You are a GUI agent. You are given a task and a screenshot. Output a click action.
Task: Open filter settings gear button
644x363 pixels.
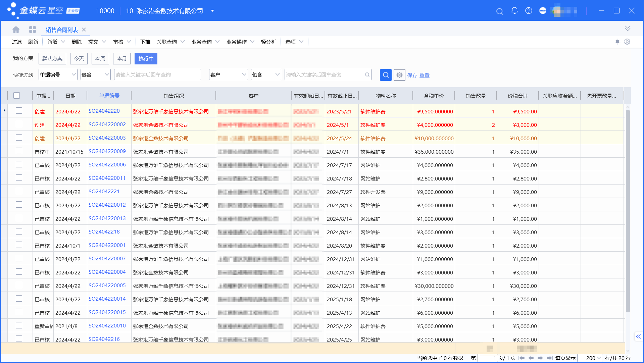[399, 75]
